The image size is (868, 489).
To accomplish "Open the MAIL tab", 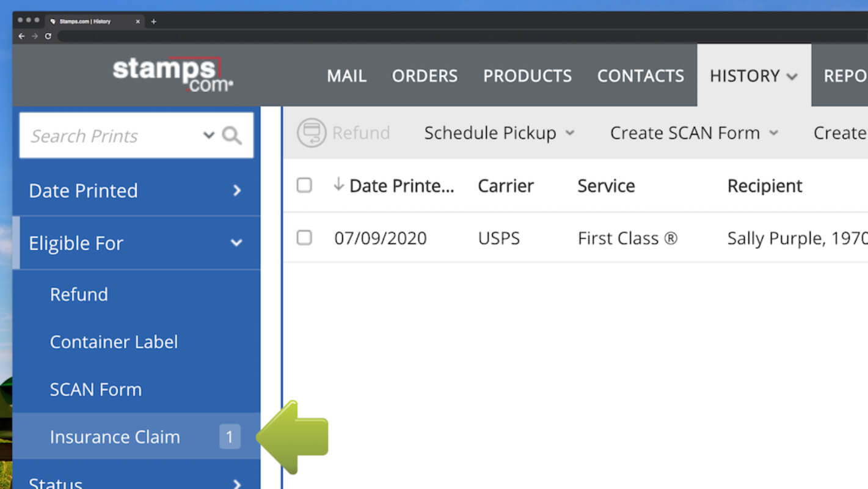I will (x=346, y=76).
